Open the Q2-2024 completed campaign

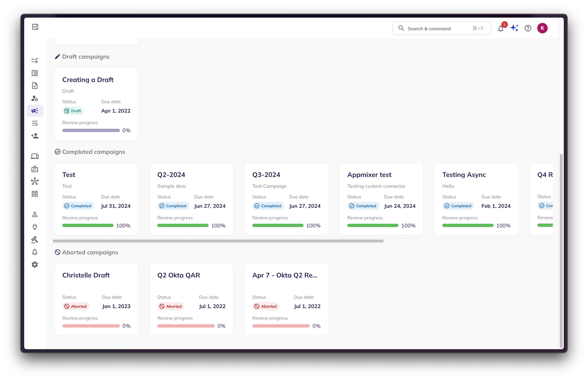[x=191, y=199]
